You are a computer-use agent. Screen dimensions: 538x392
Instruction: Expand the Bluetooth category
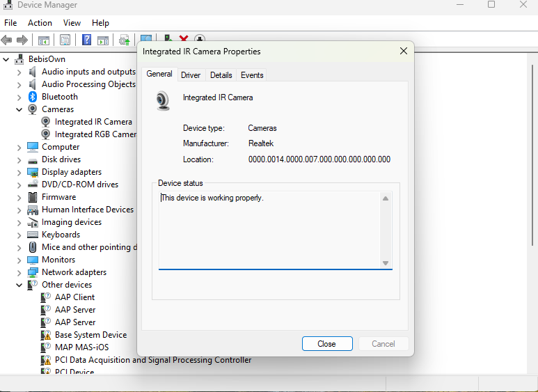click(x=19, y=97)
